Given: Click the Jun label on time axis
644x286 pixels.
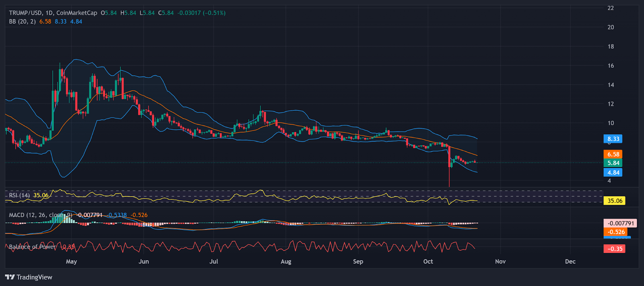Looking at the screenshot, I should 144,261.
